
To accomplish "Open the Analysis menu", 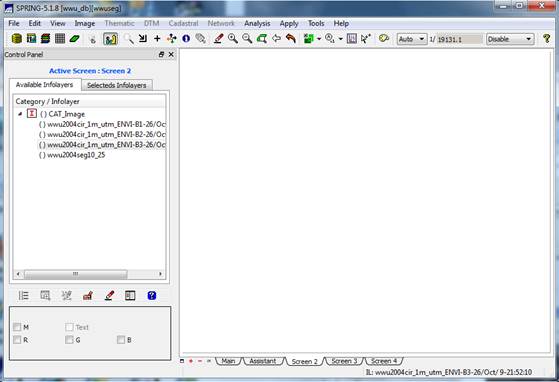I will click(257, 24).
